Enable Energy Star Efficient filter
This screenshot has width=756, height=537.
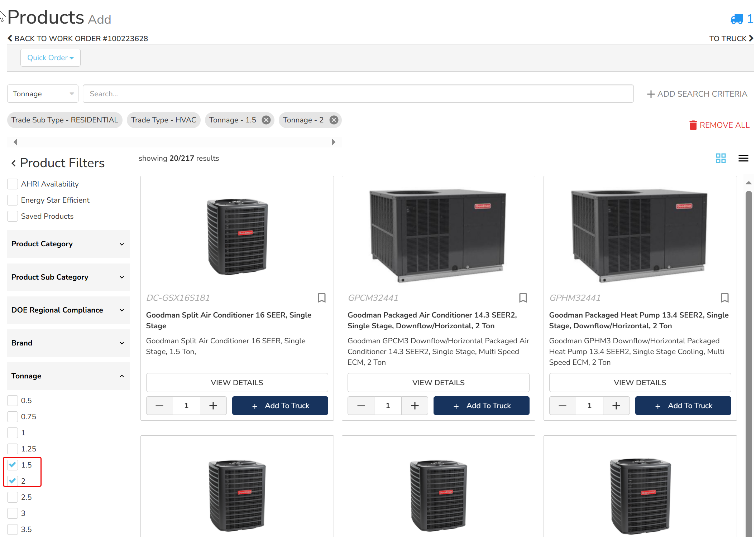(13, 200)
